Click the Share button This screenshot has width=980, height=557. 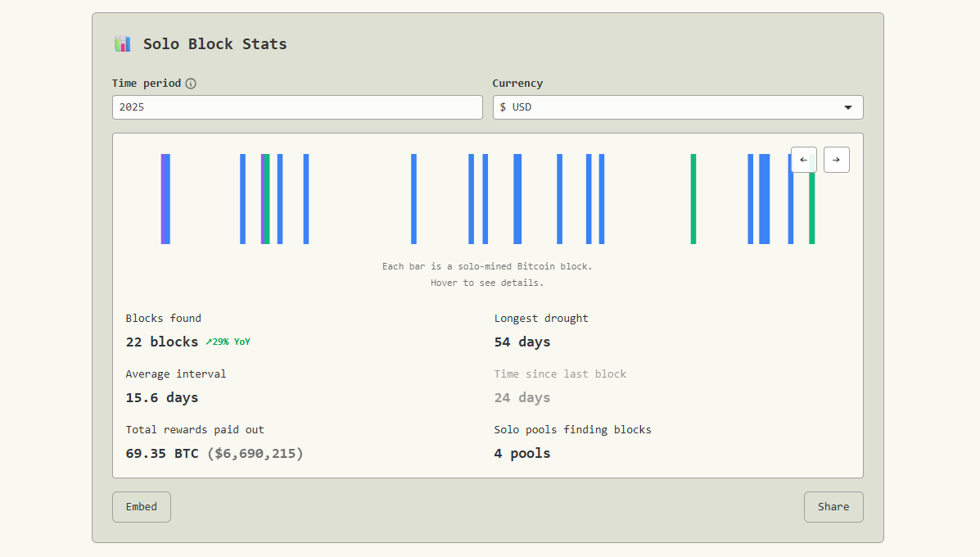(x=833, y=506)
